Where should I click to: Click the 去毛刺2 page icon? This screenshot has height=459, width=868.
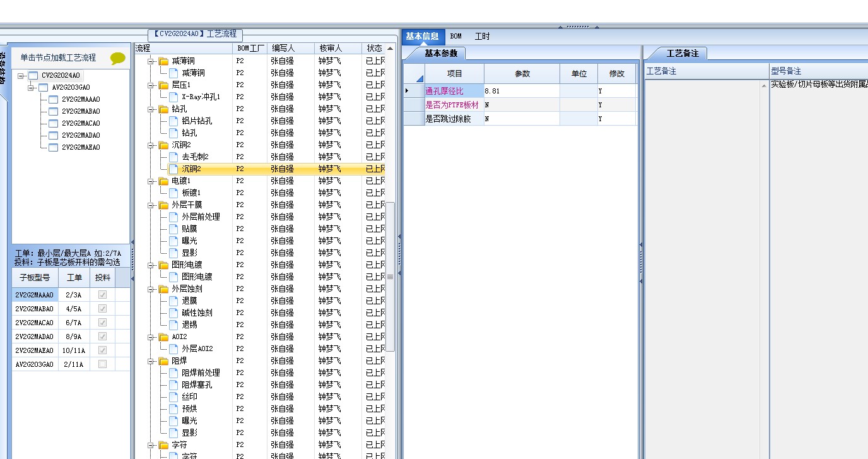tap(173, 157)
